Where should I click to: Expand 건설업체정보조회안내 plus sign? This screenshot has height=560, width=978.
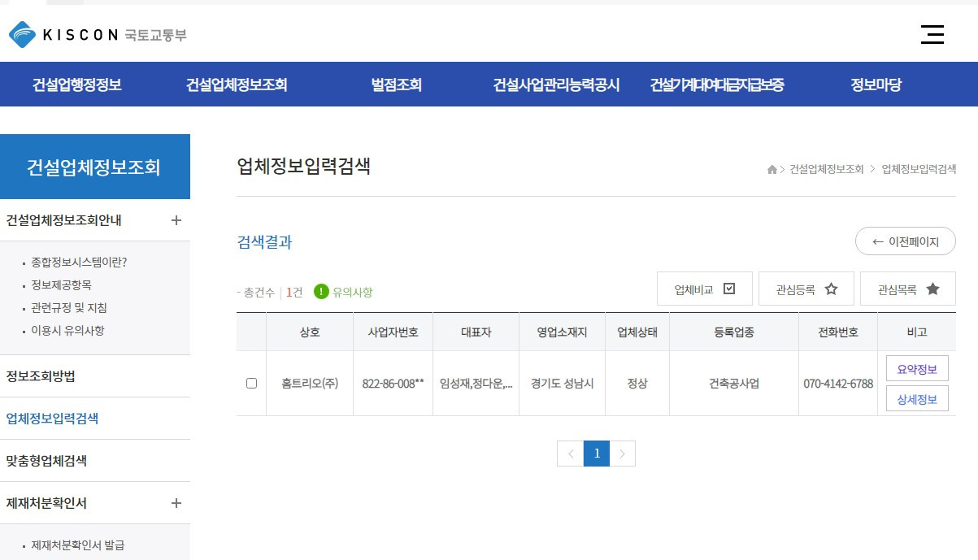click(x=176, y=220)
